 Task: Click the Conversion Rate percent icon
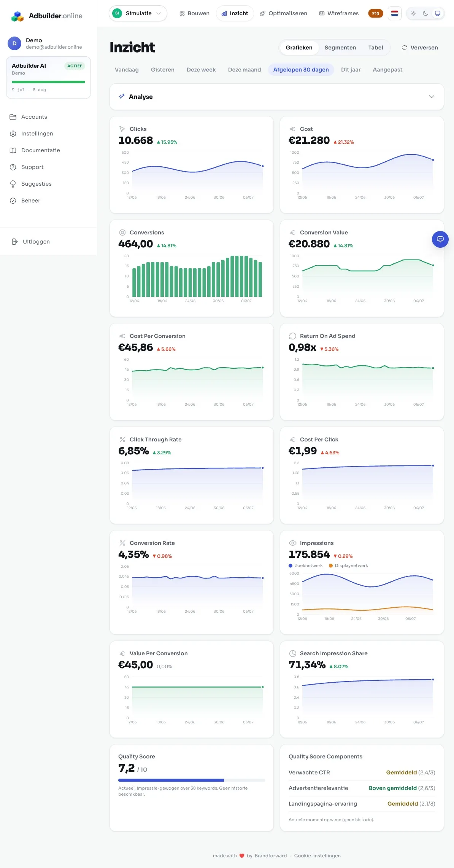pyautogui.click(x=122, y=543)
